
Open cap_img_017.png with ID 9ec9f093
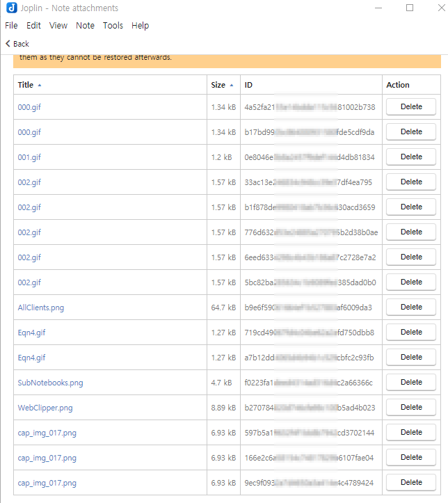[x=47, y=483]
